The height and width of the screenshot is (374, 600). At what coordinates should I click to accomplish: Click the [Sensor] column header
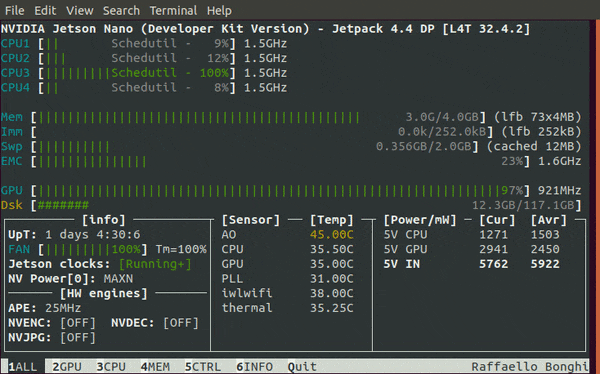(251, 220)
